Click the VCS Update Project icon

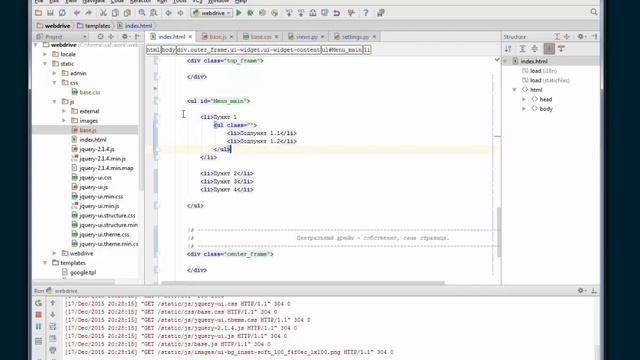click(x=289, y=13)
